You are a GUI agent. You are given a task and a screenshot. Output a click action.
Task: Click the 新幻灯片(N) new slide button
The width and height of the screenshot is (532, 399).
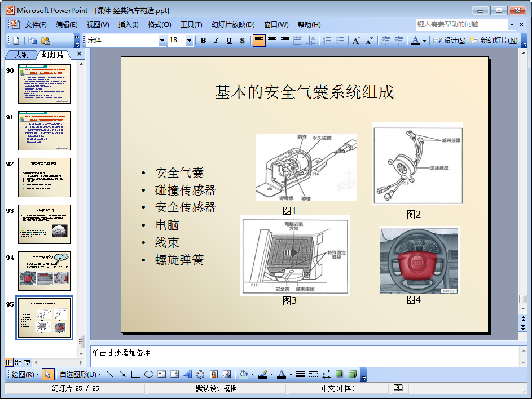pos(494,41)
